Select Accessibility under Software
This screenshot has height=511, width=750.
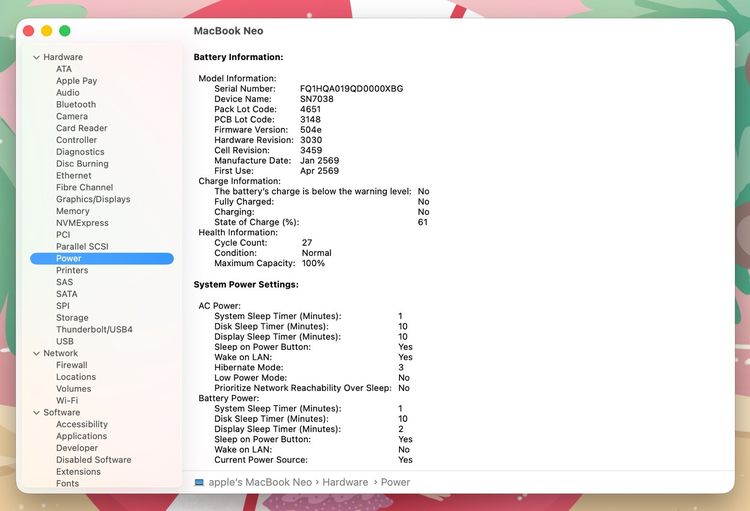tap(82, 424)
